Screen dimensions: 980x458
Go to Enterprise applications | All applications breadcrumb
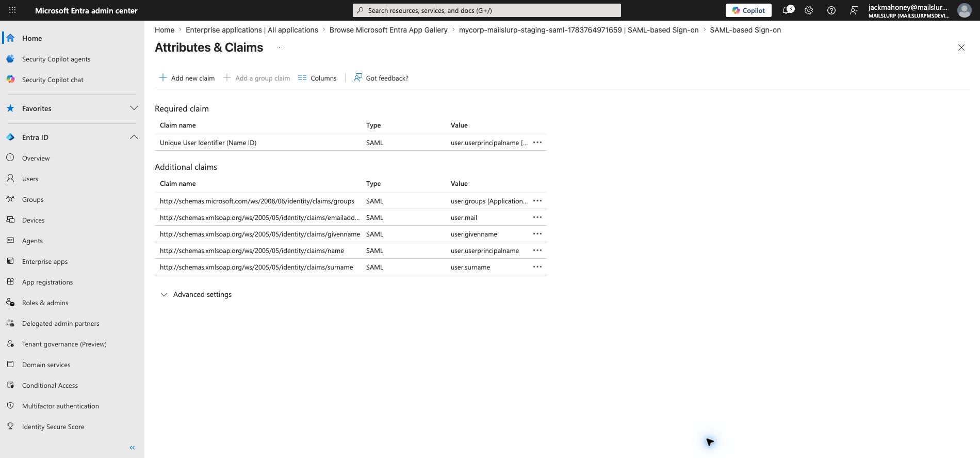(x=252, y=30)
